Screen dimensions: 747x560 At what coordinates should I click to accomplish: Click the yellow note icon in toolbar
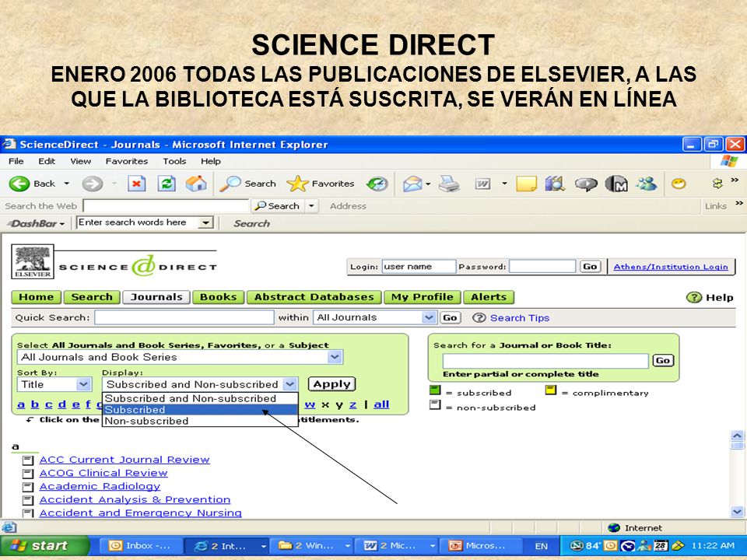(526, 184)
